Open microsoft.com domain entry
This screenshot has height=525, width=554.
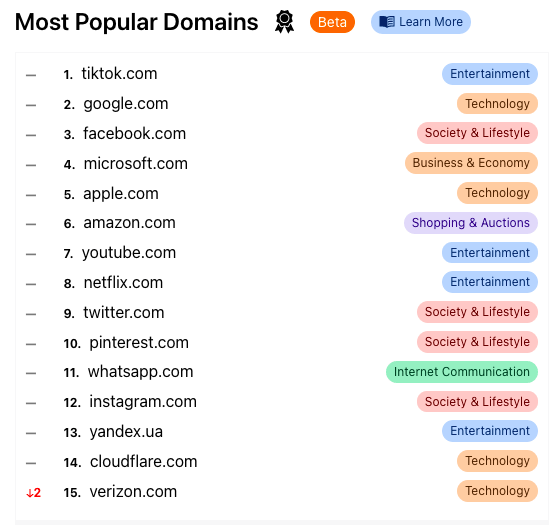pos(135,164)
